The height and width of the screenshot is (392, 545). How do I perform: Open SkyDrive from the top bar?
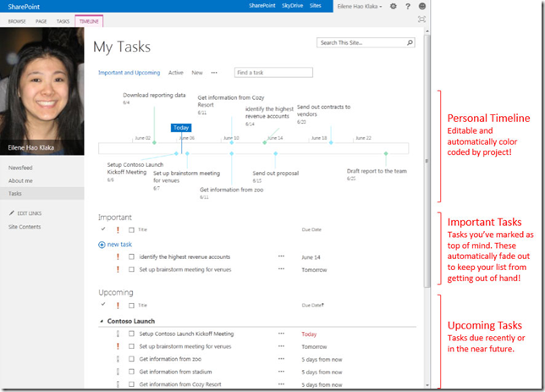[x=290, y=6]
